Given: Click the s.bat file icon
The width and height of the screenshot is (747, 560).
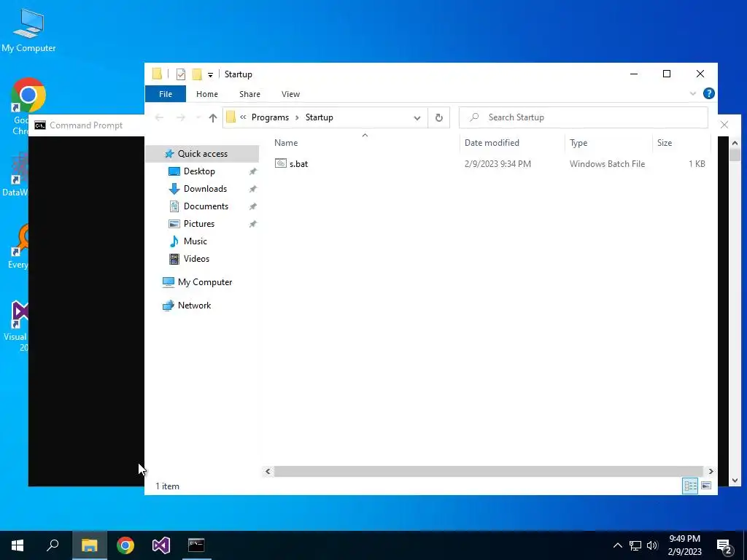Looking at the screenshot, I should coord(281,164).
